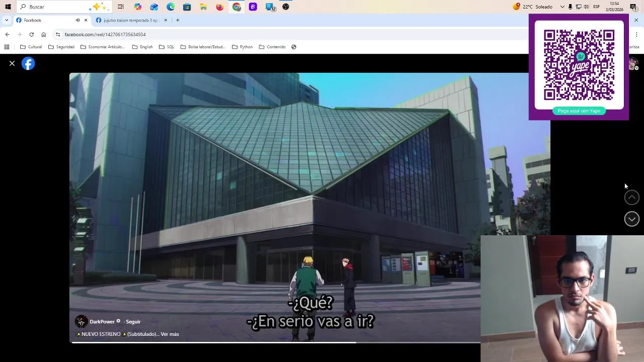Open the weather widget showing 22°C Soleado
The width and height of the screenshot is (644, 362).
[x=532, y=7]
